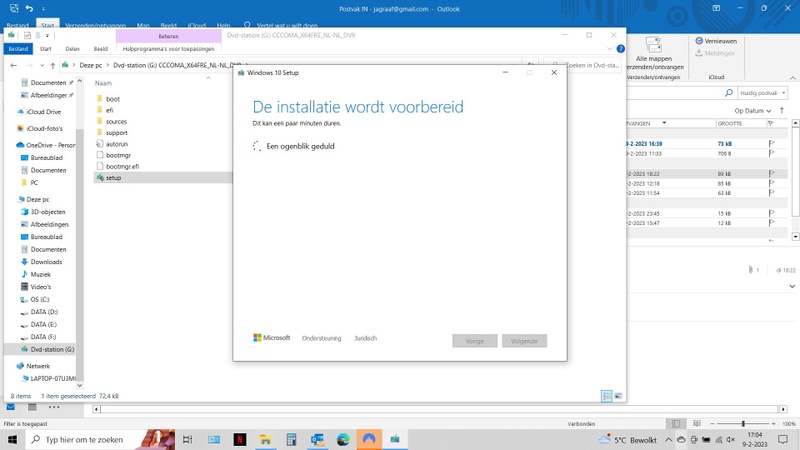This screenshot has width=800, height=450.
Task: Go up one folder level in Explorer
Action: click(53, 65)
